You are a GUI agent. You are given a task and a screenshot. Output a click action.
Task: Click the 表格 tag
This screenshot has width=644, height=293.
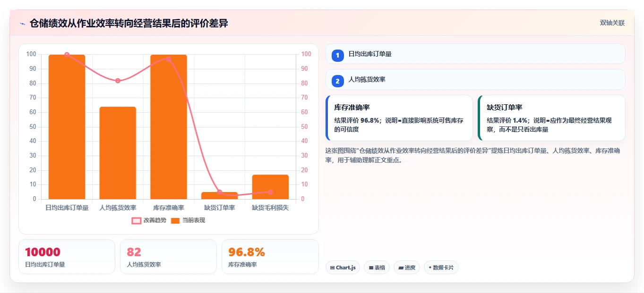(377, 268)
